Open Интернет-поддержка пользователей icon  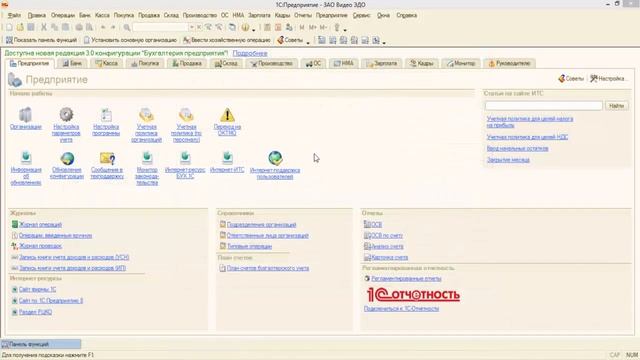click(275, 158)
